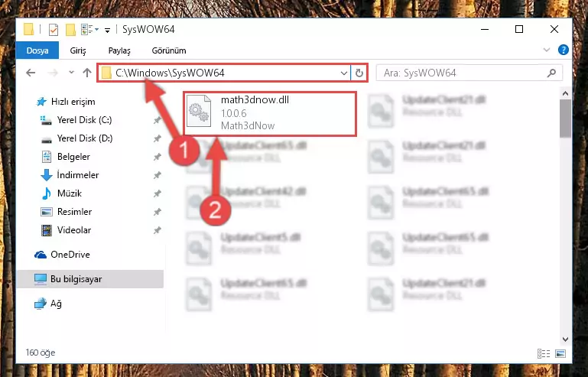Click pin icon next to Belgeler

click(157, 157)
